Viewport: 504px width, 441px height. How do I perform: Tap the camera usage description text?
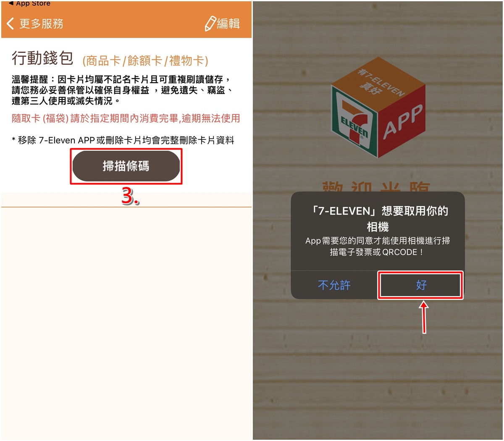point(378,246)
